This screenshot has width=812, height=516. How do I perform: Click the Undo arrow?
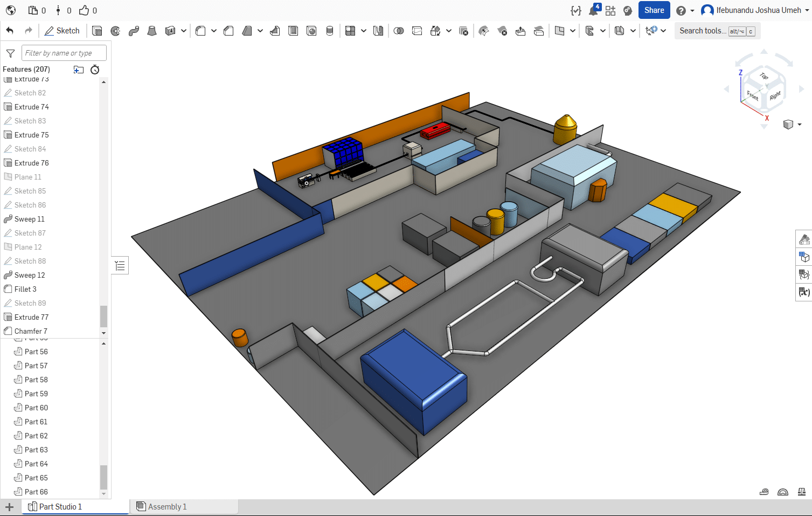click(x=10, y=31)
